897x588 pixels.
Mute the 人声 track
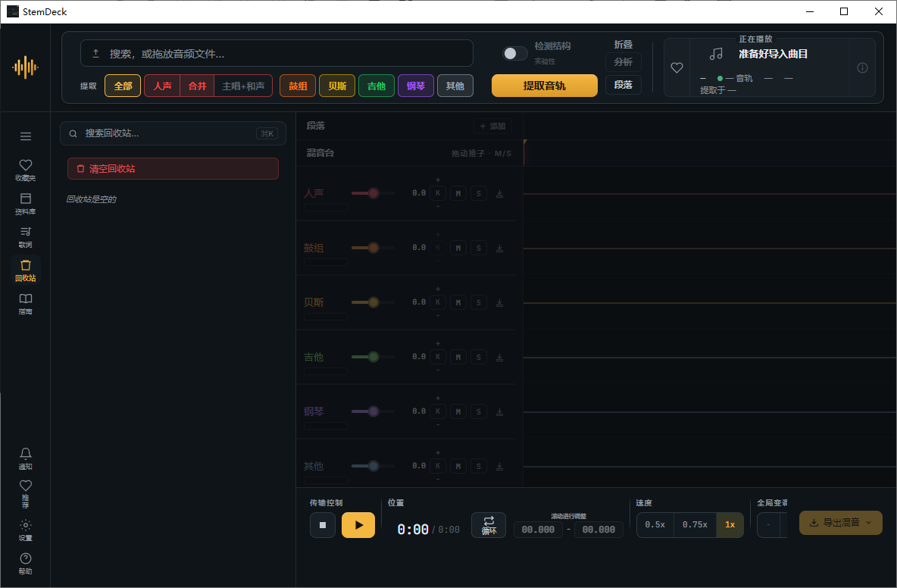pos(458,194)
